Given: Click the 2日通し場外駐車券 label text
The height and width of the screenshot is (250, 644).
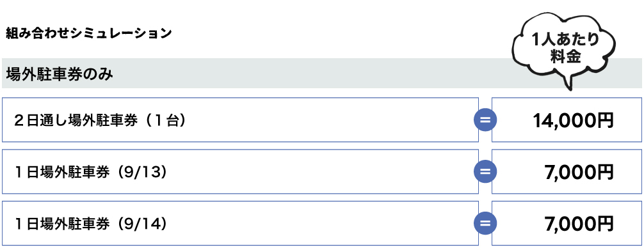Looking at the screenshot, I should click(x=74, y=121).
